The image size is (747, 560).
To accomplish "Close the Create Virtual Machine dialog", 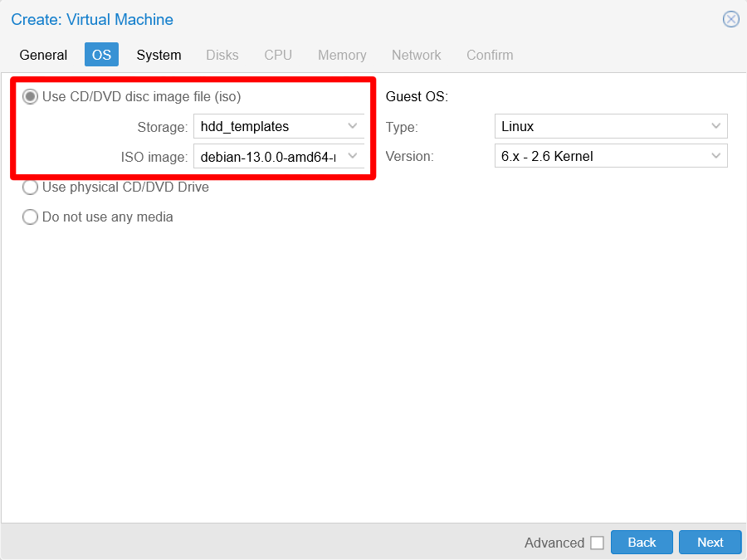I will click(730, 19).
